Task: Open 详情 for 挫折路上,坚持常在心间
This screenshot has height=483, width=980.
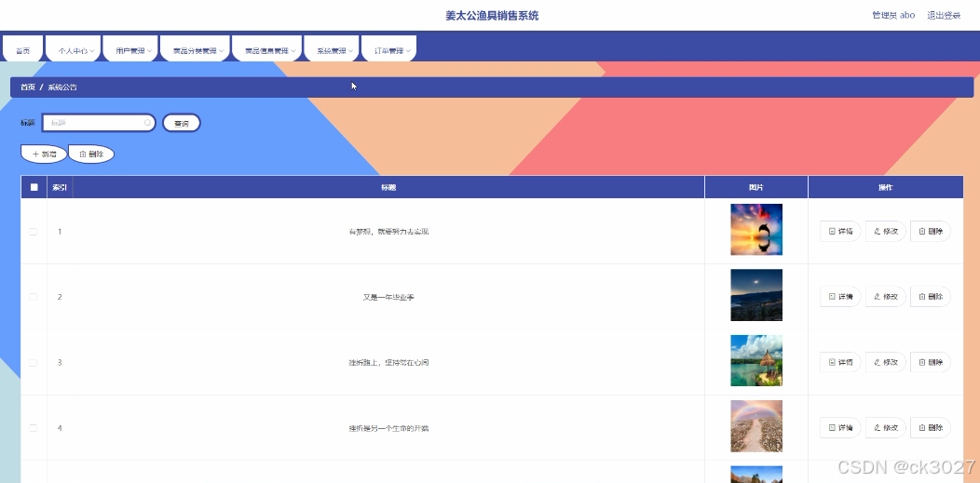Action: (840, 362)
